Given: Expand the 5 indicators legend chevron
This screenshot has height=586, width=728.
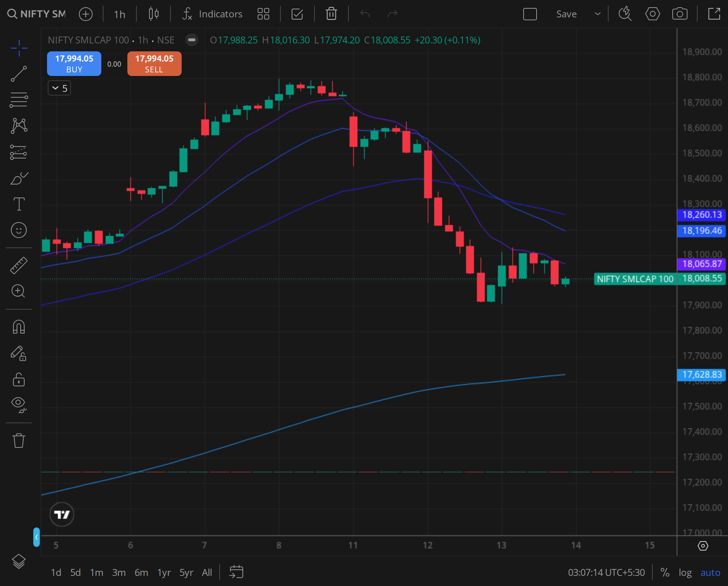Looking at the screenshot, I should (x=59, y=88).
